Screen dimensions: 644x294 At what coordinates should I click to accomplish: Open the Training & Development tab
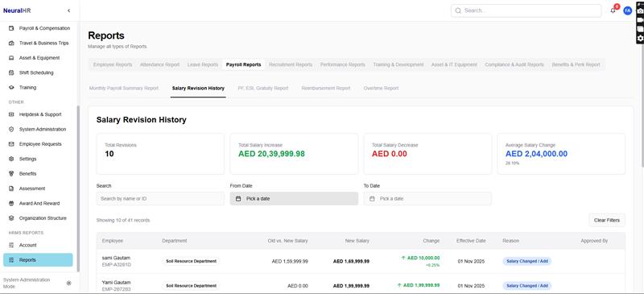click(398, 64)
